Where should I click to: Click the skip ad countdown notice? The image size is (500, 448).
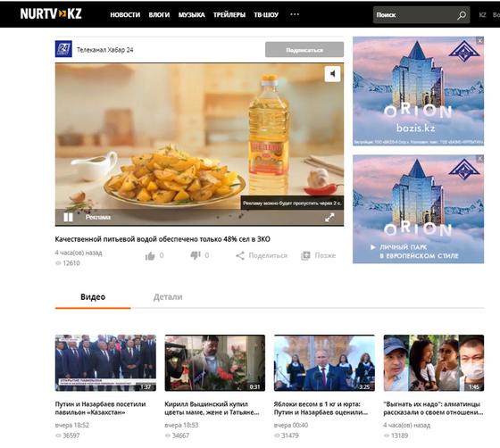coord(292,203)
